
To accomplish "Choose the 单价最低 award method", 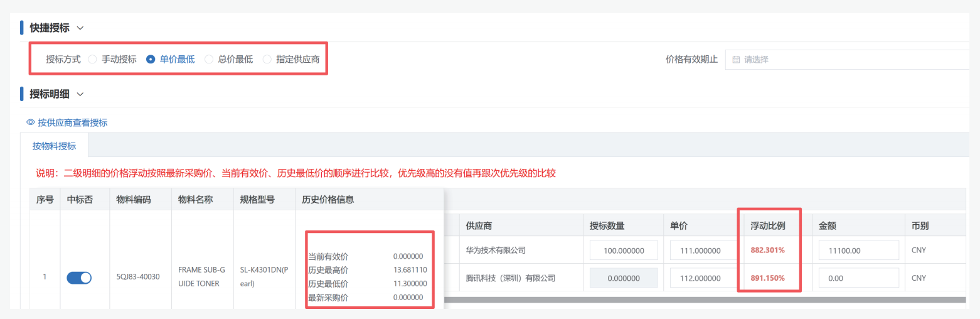I will (151, 60).
